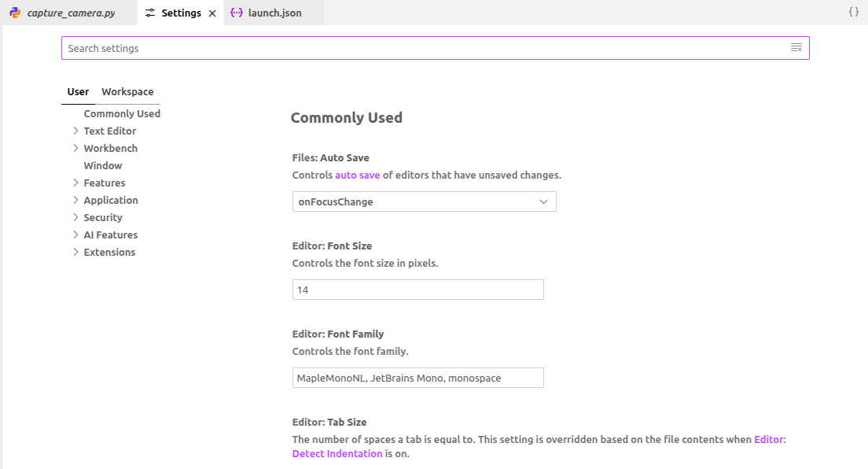This screenshot has width=868, height=469.
Task: Click the Search settings input field
Action: point(425,48)
